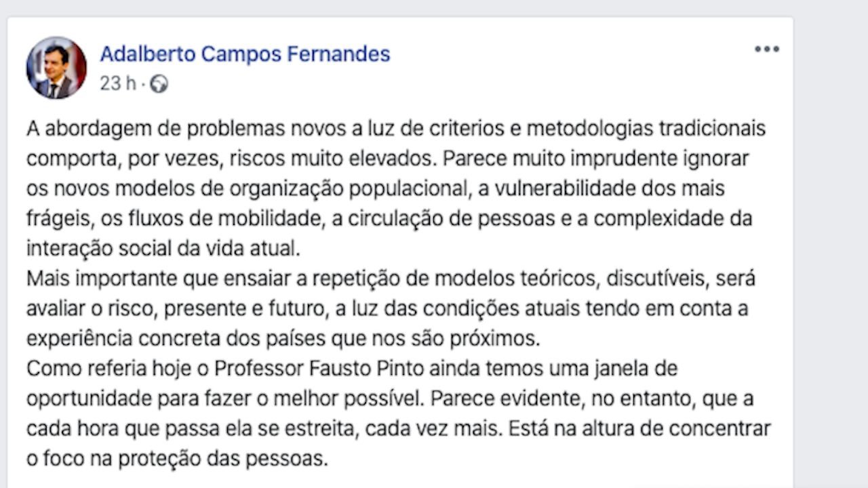This screenshot has width=868, height=488.
Task: Click the line starting "Mais importante que ensaiar"
Action: [391, 279]
